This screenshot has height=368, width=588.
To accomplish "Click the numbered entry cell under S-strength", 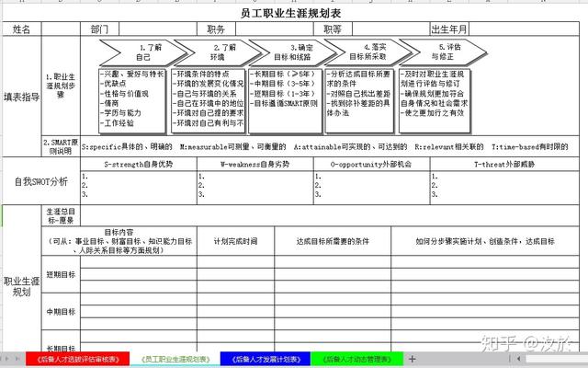I will (x=139, y=188).
